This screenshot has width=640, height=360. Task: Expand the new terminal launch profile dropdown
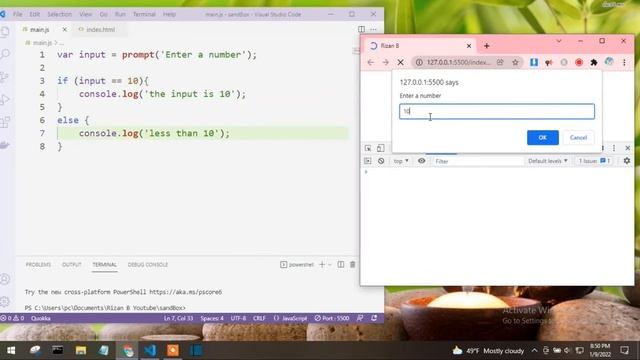[330, 264]
